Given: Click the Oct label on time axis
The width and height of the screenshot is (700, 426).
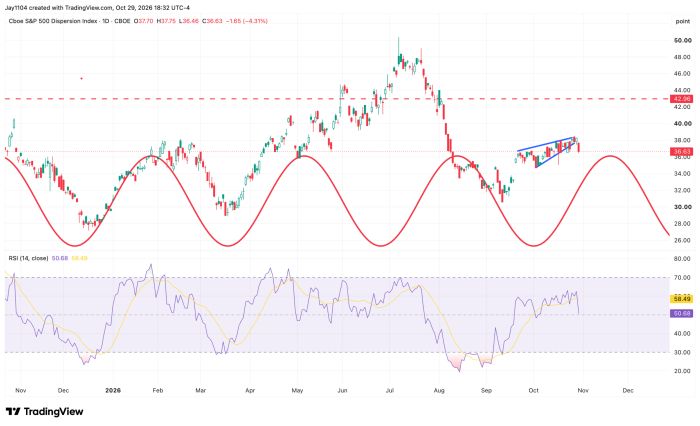Looking at the screenshot, I should click(x=533, y=390).
